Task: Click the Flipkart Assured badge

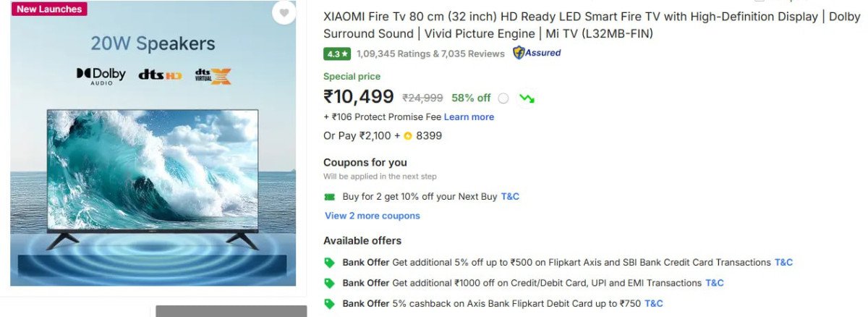Action: click(537, 53)
